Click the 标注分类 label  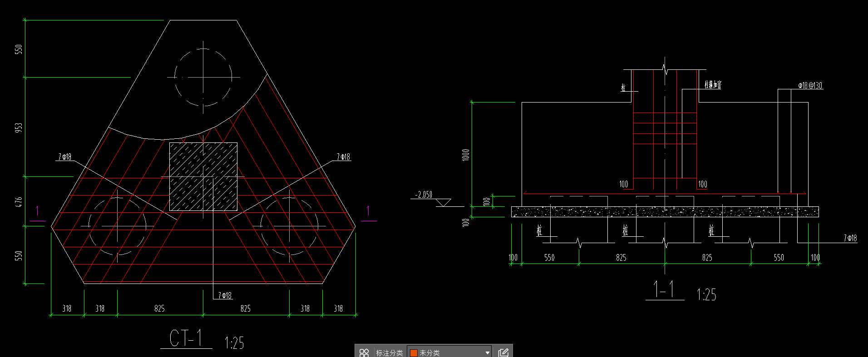click(389, 352)
